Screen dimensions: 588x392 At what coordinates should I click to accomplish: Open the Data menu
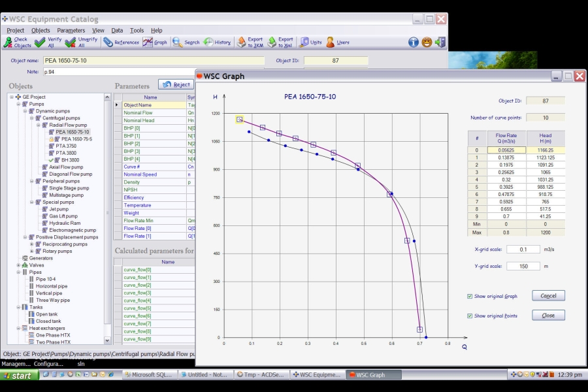tap(117, 31)
